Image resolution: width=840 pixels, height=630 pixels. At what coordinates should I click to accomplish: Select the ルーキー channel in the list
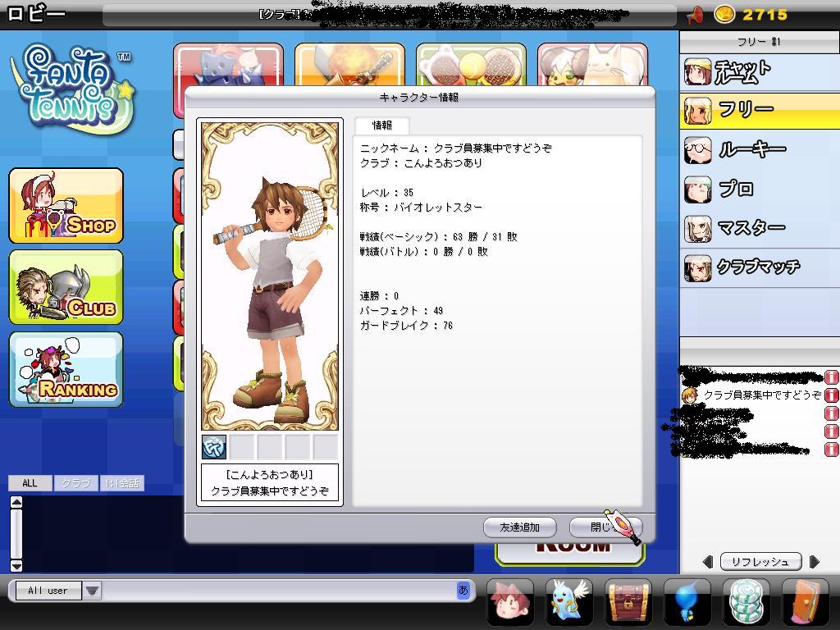(x=751, y=150)
